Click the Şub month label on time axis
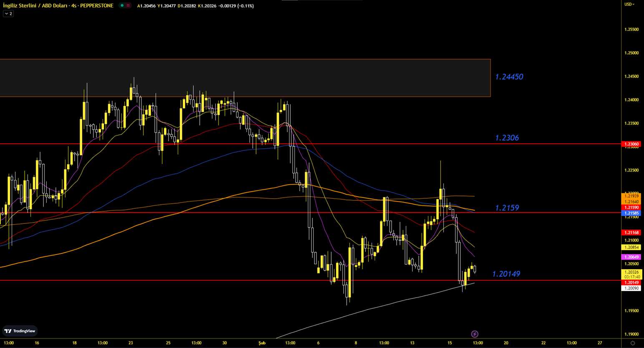 (x=262, y=343)
